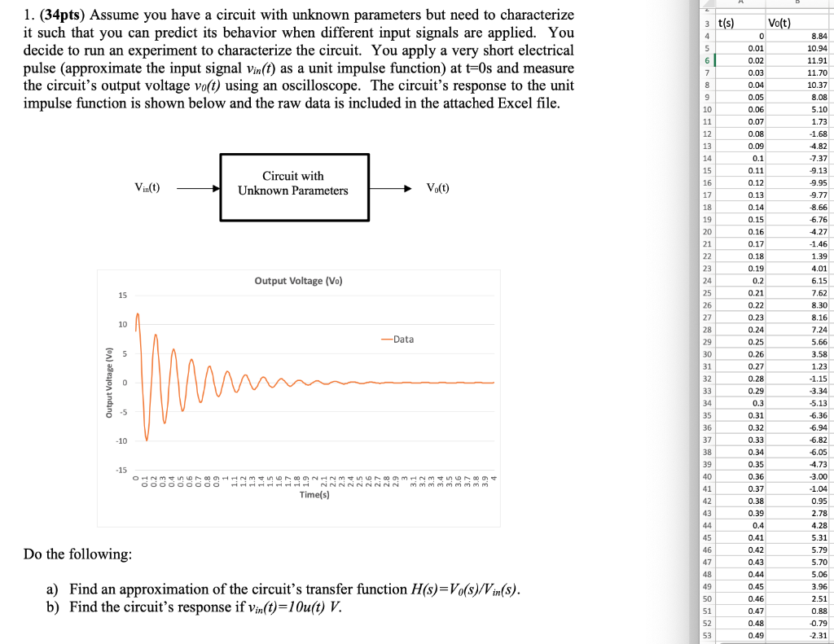Select the Circuit with Unknown Parameters box

[293, 186]
